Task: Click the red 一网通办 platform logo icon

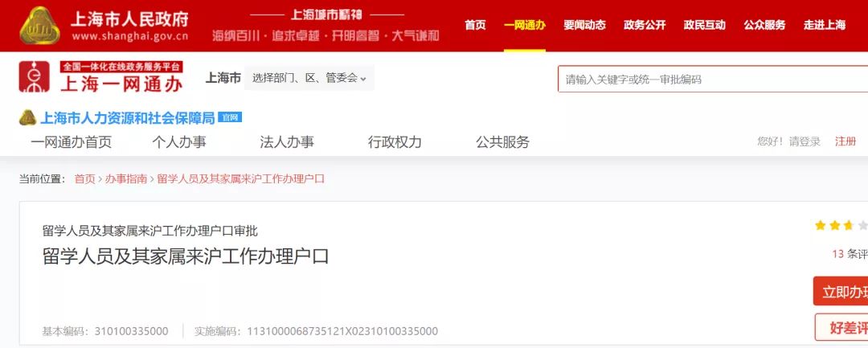Action: [x=35, y=76]
